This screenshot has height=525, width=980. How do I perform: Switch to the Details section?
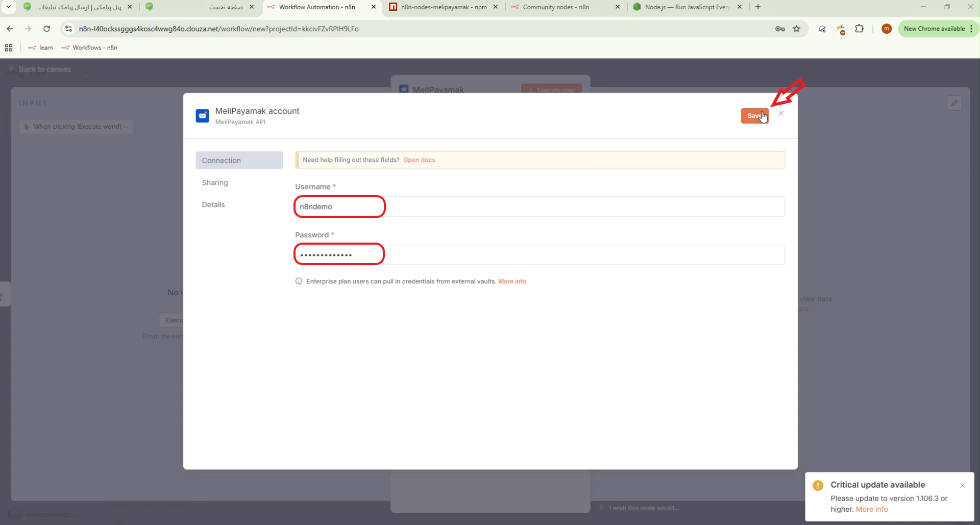tap(213, 204)
